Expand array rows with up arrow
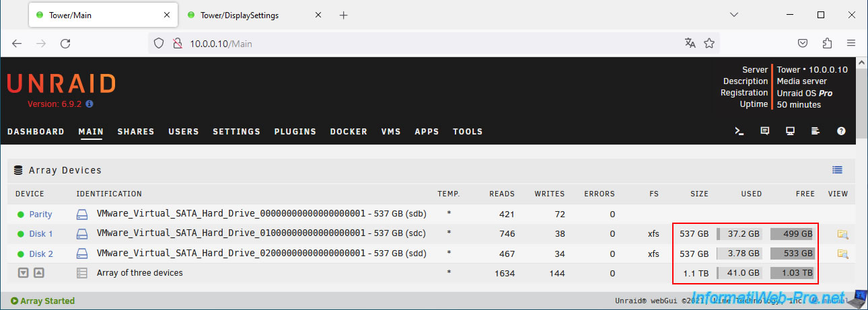 click(x=38, y=273)
